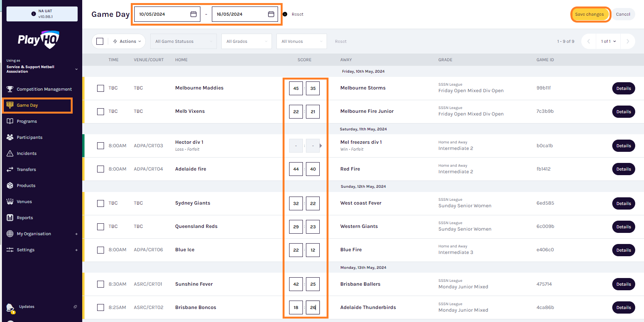Open the All Grades filter dropdown
644x322 pixels.
246,41
